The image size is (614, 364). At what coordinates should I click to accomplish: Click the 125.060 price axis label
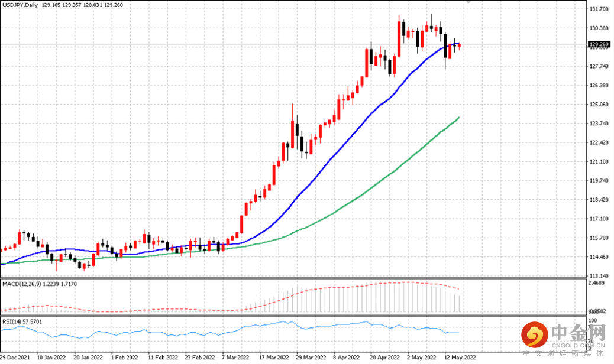click(599, 105)
